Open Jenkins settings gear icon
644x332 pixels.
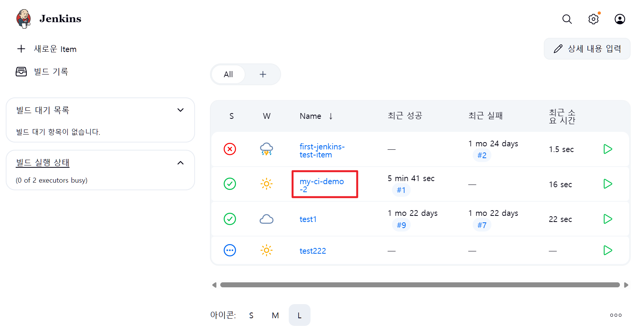pos(593,19)
